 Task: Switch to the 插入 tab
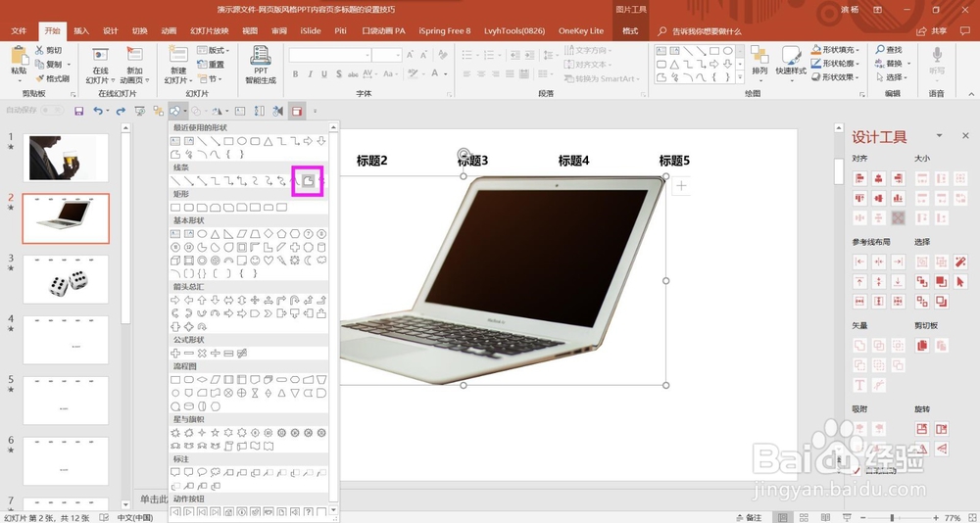[81, 31]
